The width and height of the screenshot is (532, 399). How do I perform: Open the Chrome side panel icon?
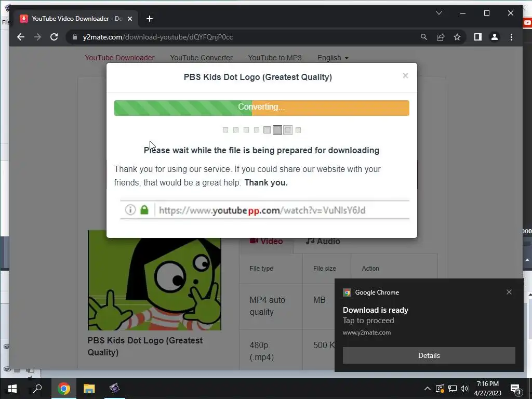coord(478,37)
